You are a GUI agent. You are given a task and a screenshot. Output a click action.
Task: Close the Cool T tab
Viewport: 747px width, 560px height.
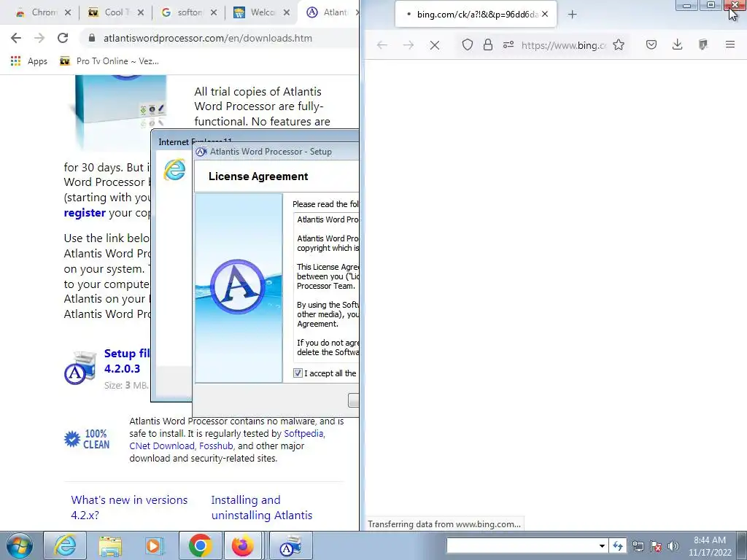(141, 12)
